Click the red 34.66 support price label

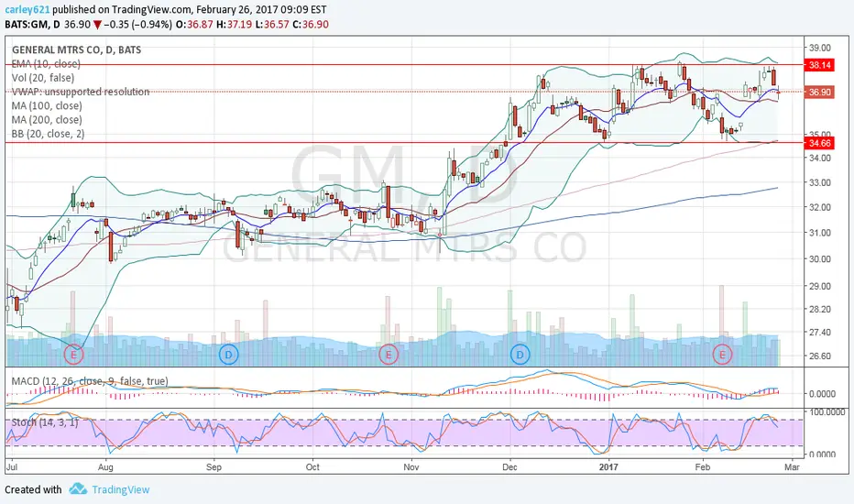click(x=819, y=143)
